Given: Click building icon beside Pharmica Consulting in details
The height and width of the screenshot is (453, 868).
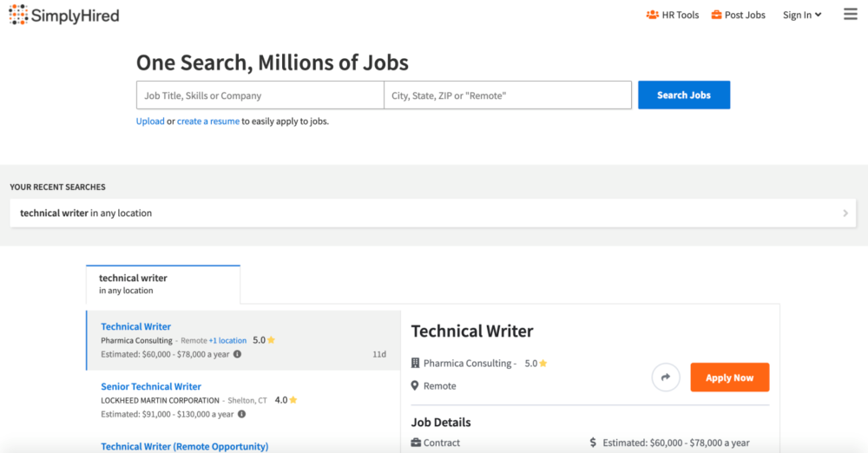Looking at the screenshot, I should 415,364.
